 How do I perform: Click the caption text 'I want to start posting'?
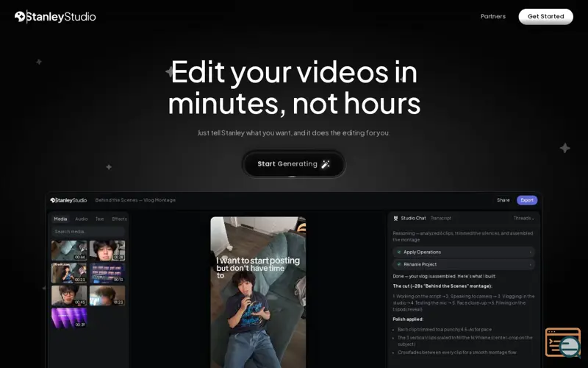pyautogui.click(x=258, y=261)
